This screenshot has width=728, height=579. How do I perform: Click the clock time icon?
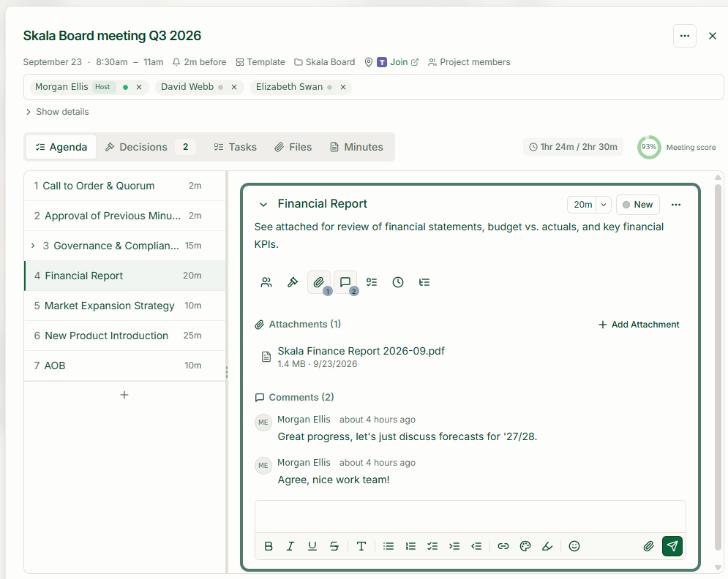[398, 282]
